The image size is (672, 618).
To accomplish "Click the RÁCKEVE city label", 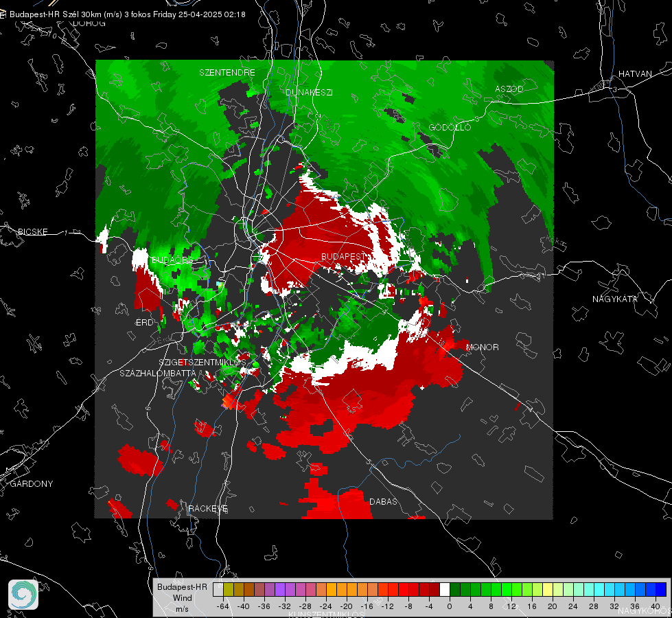I will (208, 508).
